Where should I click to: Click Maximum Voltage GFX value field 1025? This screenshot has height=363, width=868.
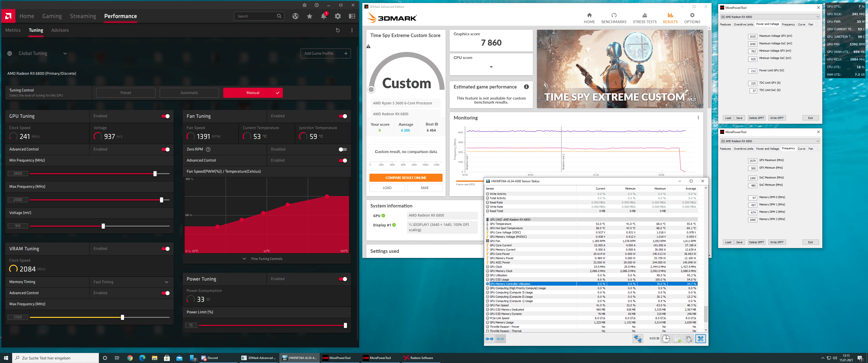[752, 36]
